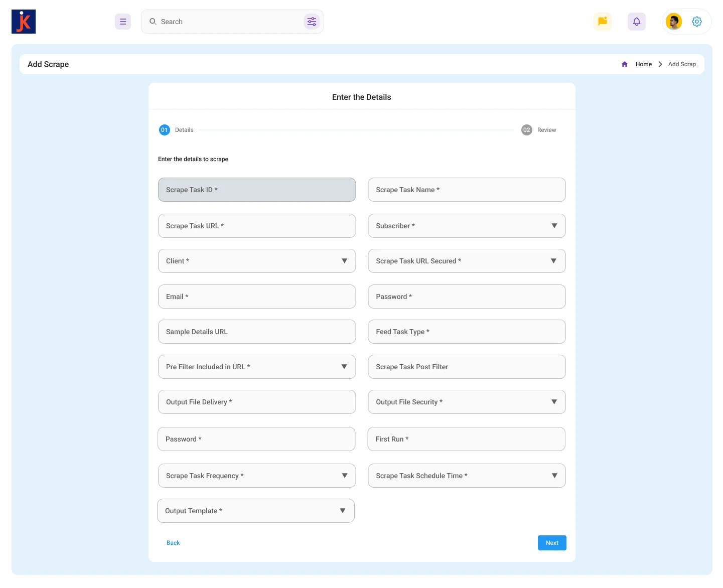Expand the Scrape Task URL Secured dropdown

click(467, 261)
